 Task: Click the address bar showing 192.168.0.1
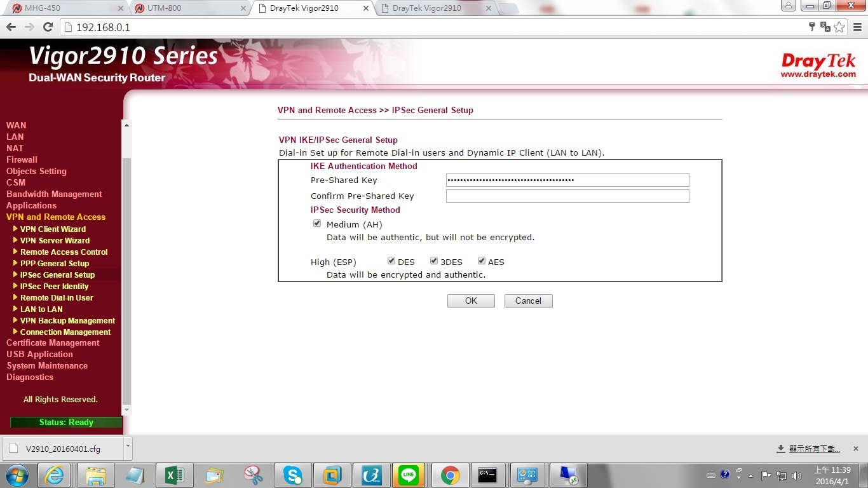(x=432, y=27)
